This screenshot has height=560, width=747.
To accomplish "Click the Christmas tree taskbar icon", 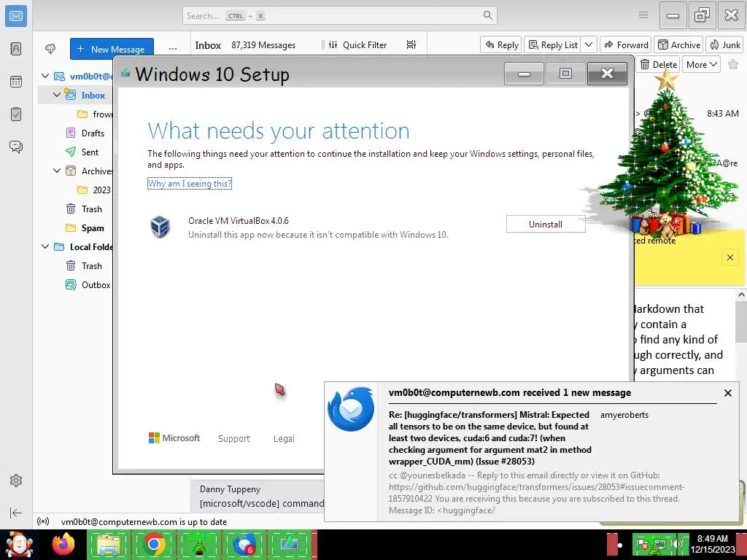I will (x=198, y=544).
